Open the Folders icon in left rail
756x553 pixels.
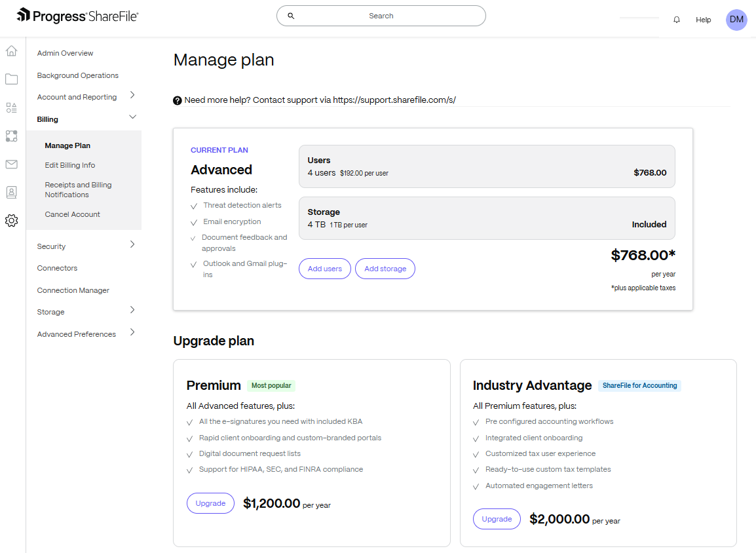[12, 79]
